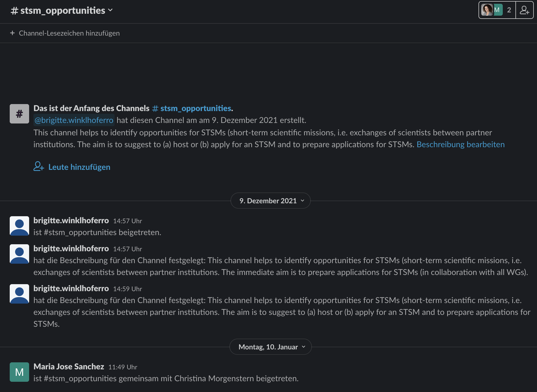Click Leute hinzufügen link
Screen dimensions: 537x392
click(x=79, y=167)
